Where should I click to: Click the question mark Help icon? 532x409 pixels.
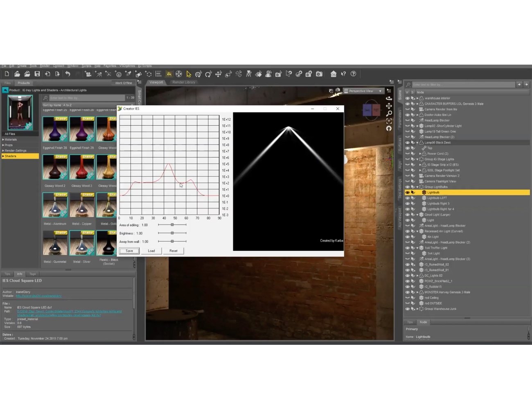354,74
